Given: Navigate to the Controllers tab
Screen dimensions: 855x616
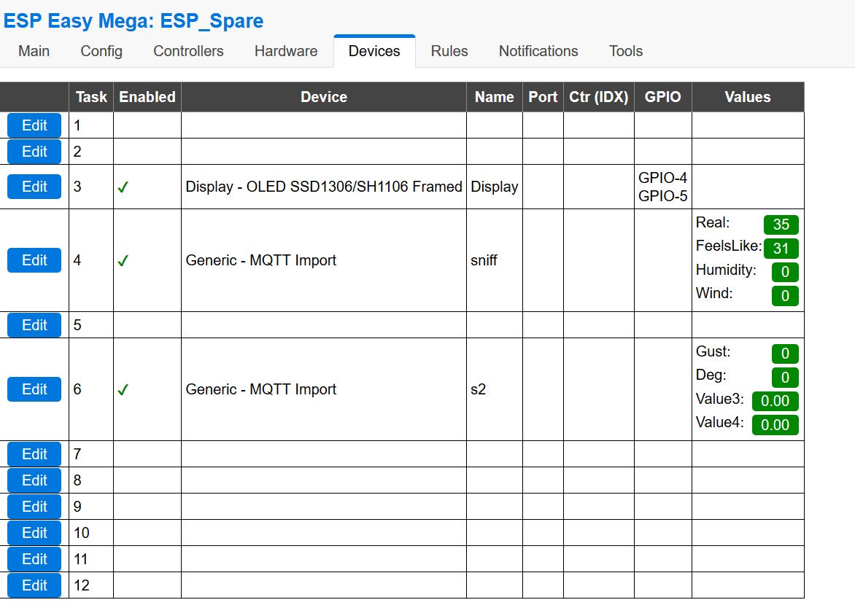Looking at the screenshot, I should [x=187, y=51].
